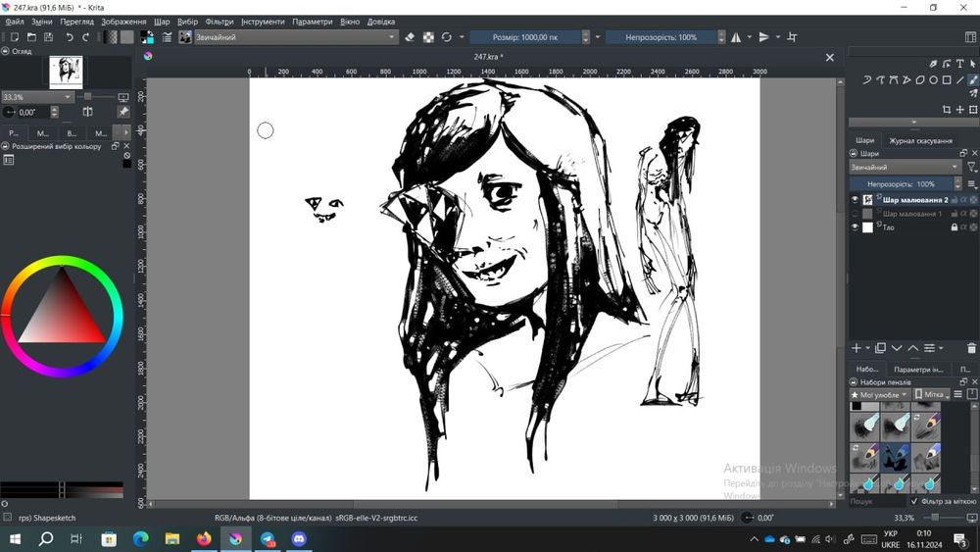Open Мої улюблені brush tag dropdown
Image resolution: width=980 pixels, height=552 pixels.
pyautogui.click(x=879, y=394)
